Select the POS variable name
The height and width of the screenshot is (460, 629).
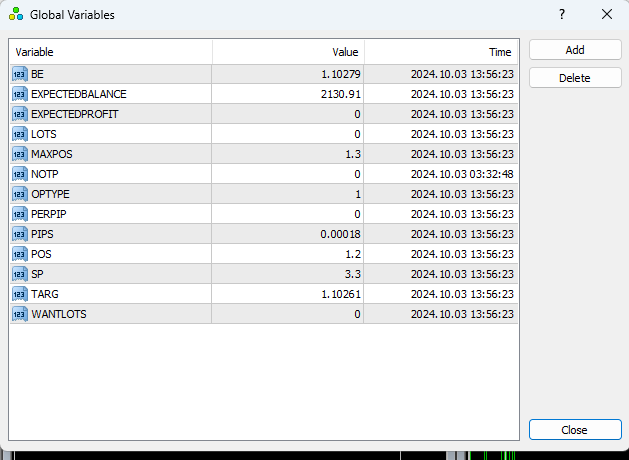pos(41,254)
